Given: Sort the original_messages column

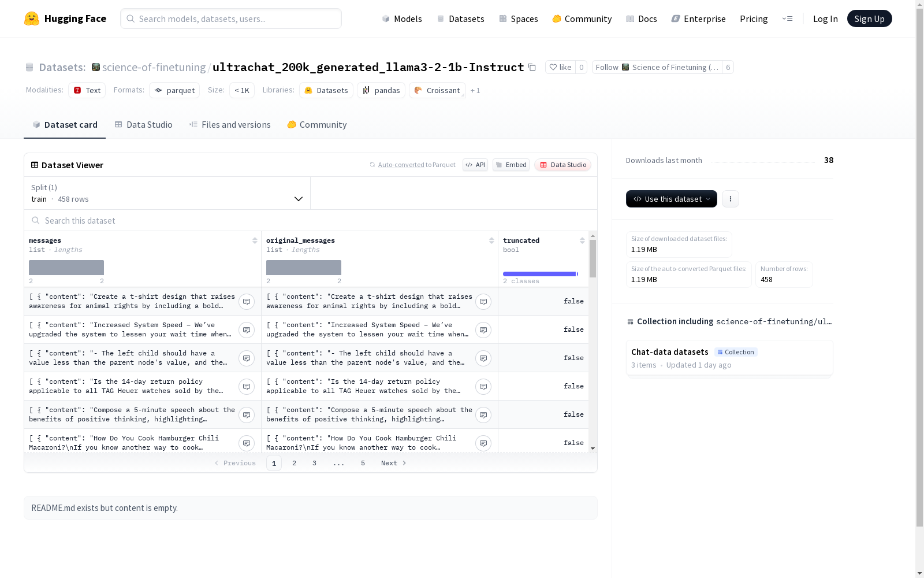Looking at the screenshot, I should point(491,240).
